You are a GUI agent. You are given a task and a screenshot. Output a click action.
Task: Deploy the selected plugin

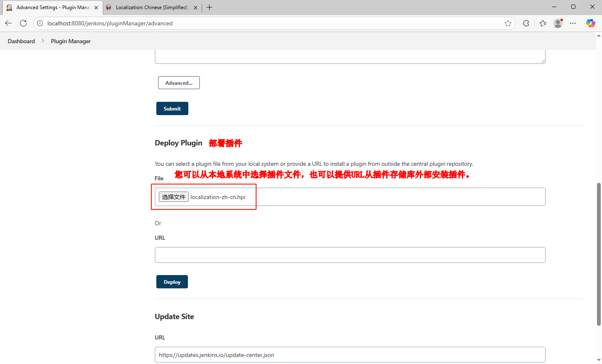coord(172,282)
